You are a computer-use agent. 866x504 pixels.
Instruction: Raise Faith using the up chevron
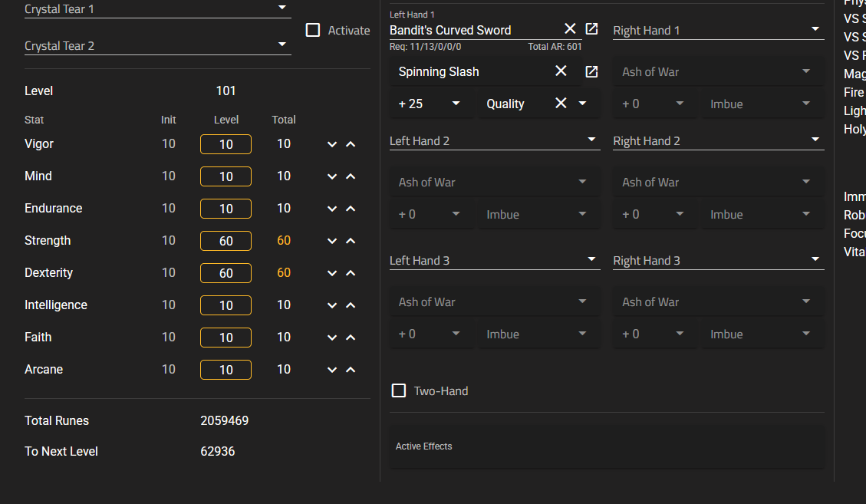[351, 337]
